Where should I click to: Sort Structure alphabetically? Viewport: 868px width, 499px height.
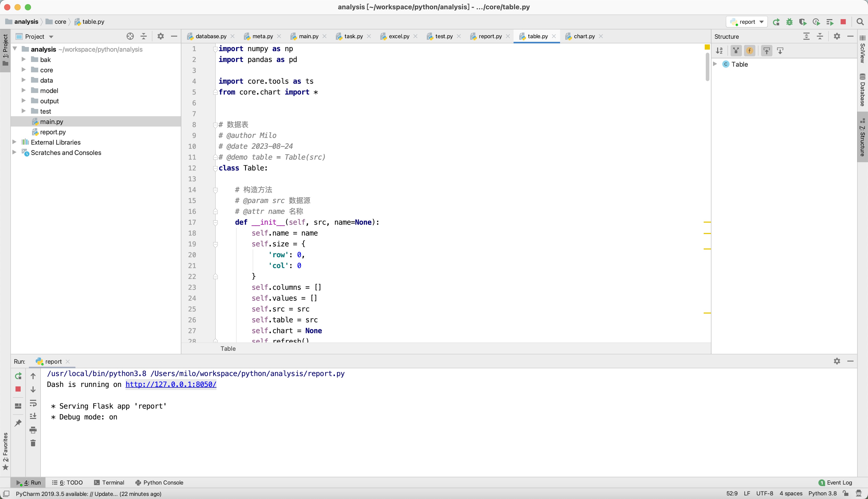pyautogui.click(x=719, y=51)
